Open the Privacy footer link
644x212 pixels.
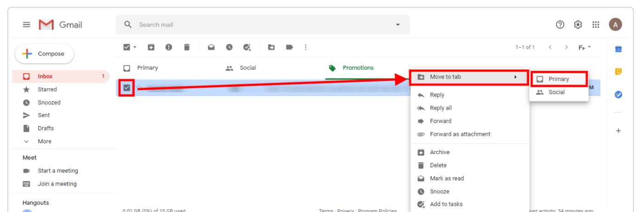(x=345, y=211)
